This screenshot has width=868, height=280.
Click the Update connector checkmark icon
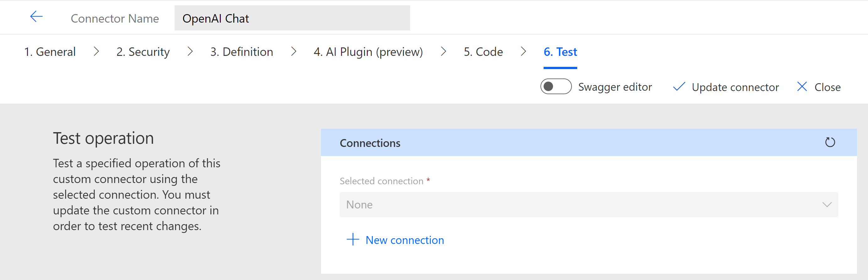tap(679, 87)
